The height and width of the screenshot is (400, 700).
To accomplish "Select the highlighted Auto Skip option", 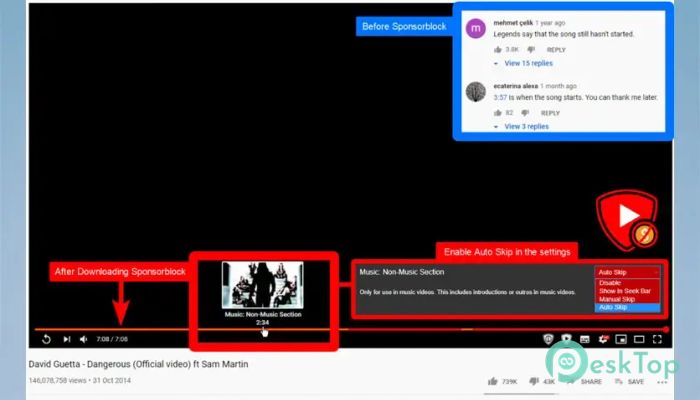I will click(627, 307).
